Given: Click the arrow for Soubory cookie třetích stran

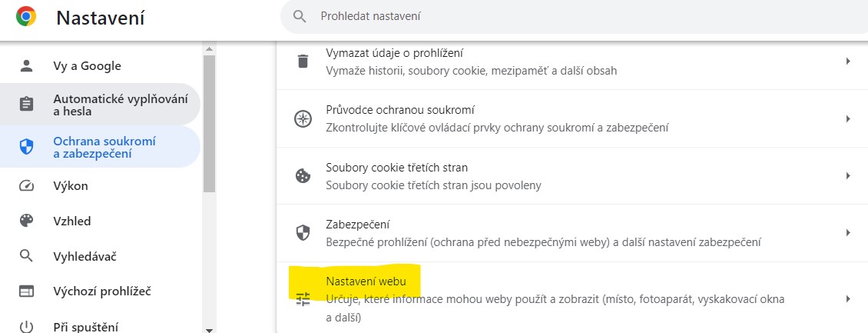Looking at the screenshot, I should [848, 175].
